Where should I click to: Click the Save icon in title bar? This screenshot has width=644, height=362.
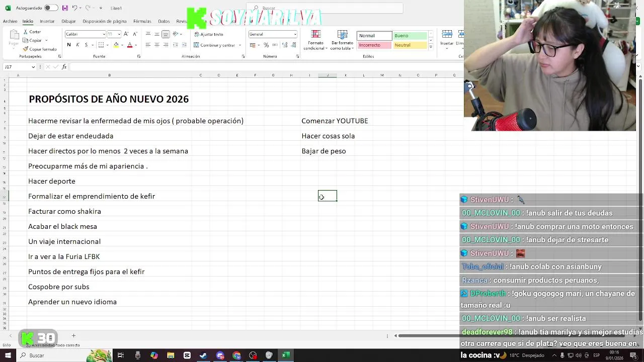pos(65,8)
